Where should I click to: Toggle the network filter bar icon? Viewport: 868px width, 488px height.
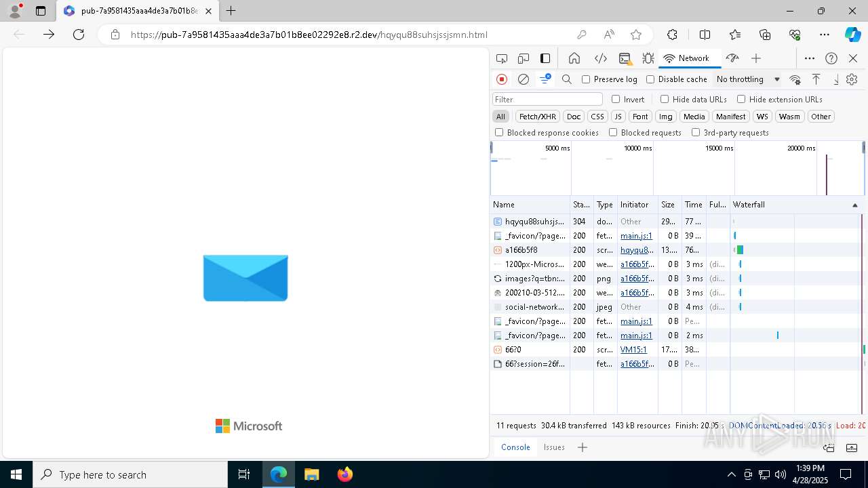(x=545, y=79)
